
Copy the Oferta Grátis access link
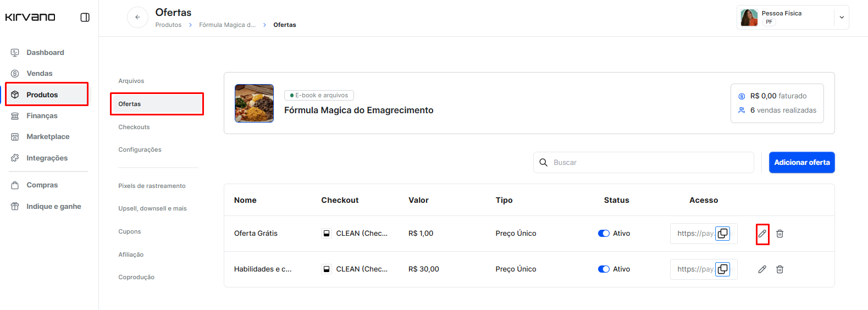pos(722,234)
